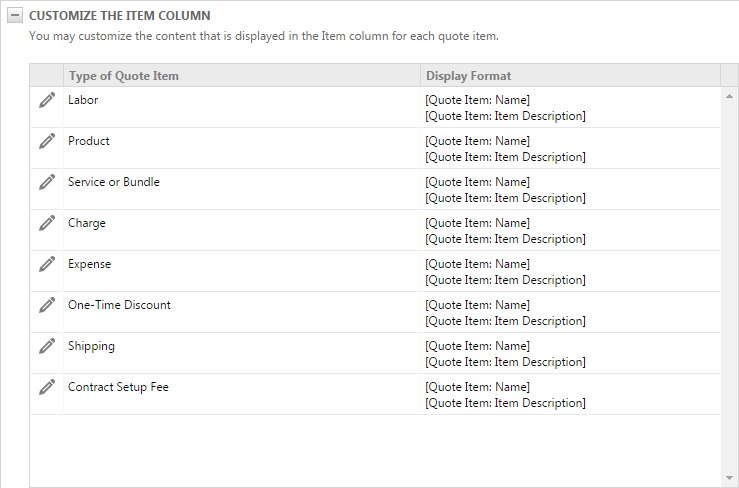This screenshot has width=739, height=488.
Task: Click the Type of Quote Item header
Action: point(124,76)
